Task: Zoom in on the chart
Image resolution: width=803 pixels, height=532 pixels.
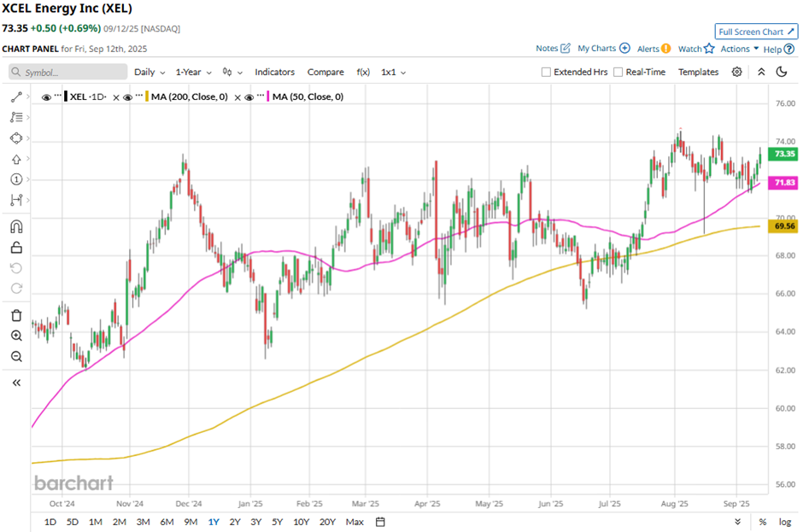Action: pos(16,336)
